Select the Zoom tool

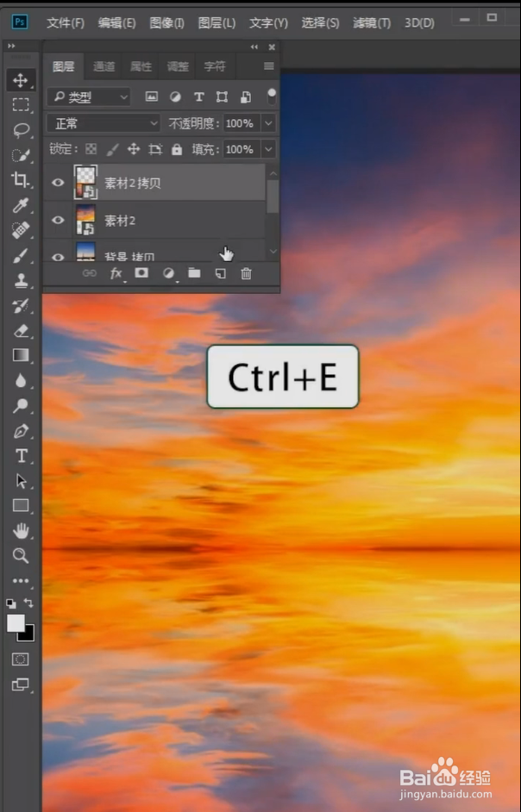click(x=21, y=556)
